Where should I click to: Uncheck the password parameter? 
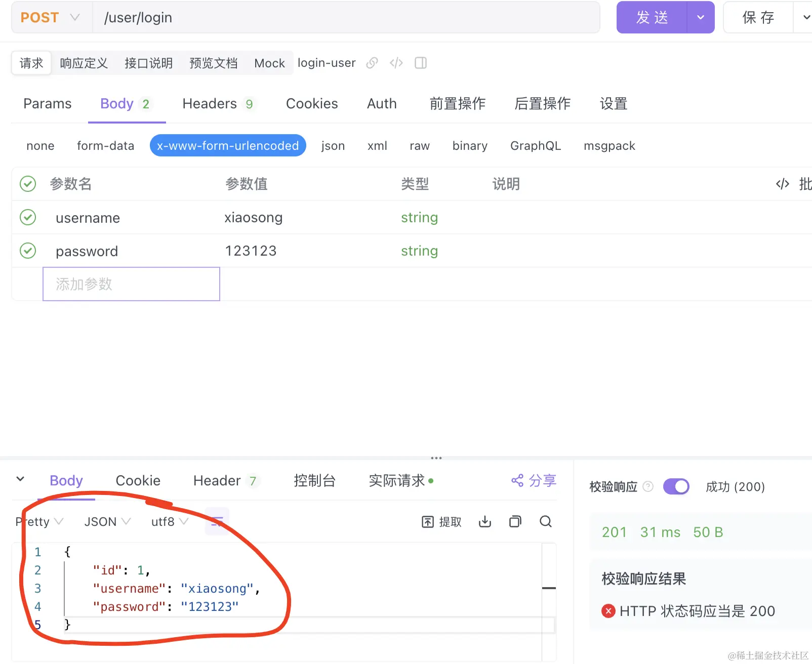(x=28, y=251)
